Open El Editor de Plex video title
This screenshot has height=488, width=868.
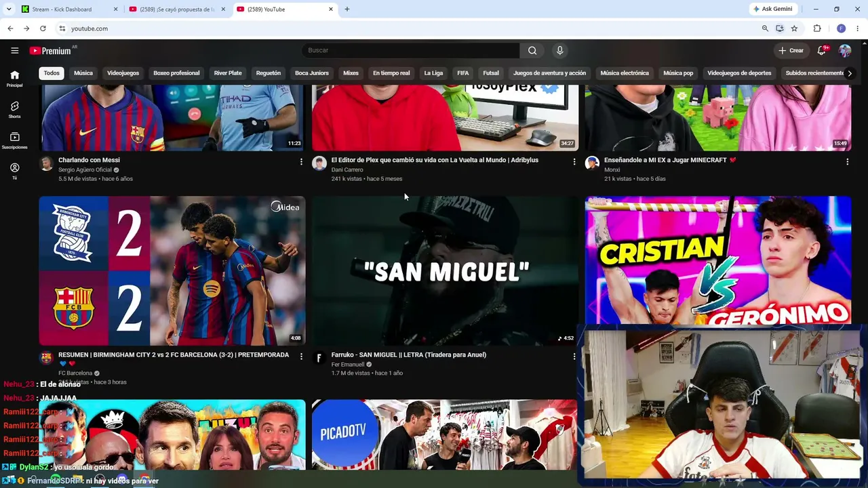tap(435, 161)
